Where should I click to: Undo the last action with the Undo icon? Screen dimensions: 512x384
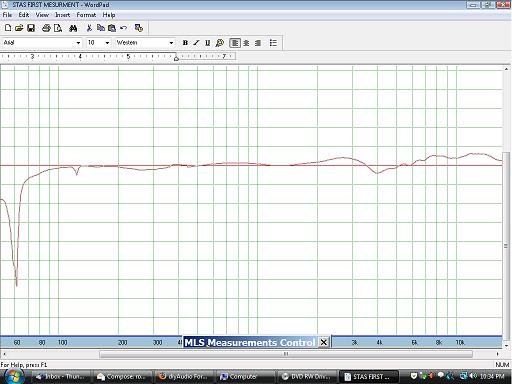pyautogui.click(x=124, y=28)
